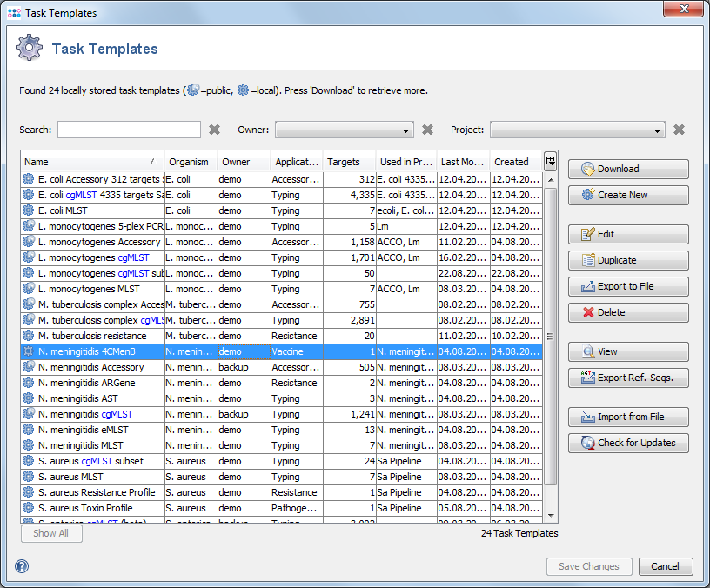Screen dimensions: 710x588
Task: Click the Download button icon
Action: pyautogui.click(x=588, y=170)
